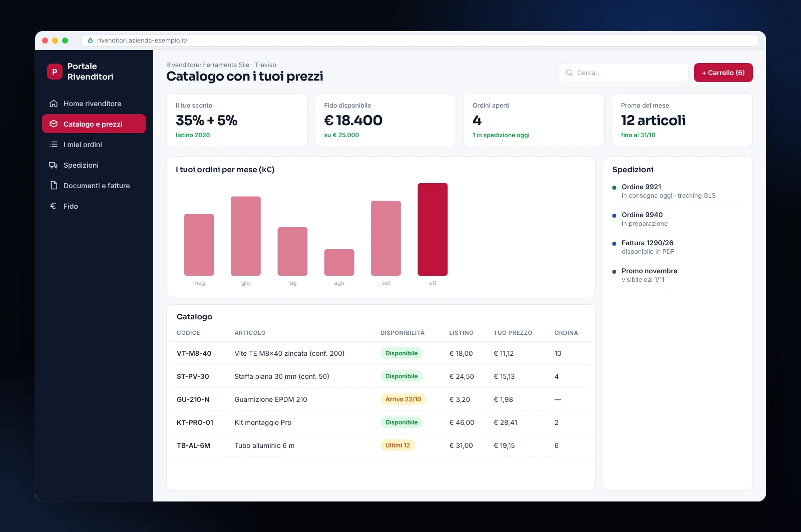Screen dimensions: 801x532
Task: Open Ordine 9940 in preparazione
Action: pyautogui.click(x=678, y=219)
